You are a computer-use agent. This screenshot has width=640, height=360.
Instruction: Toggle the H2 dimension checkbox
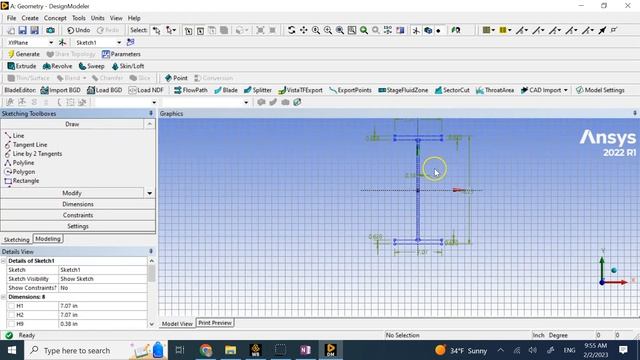coord(11,315)
